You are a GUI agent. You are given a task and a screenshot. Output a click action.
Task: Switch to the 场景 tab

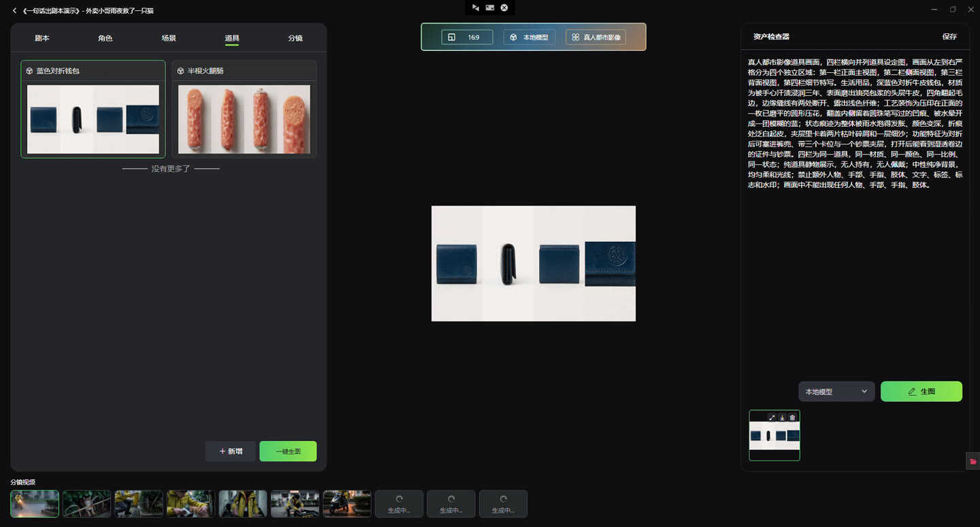169,38
